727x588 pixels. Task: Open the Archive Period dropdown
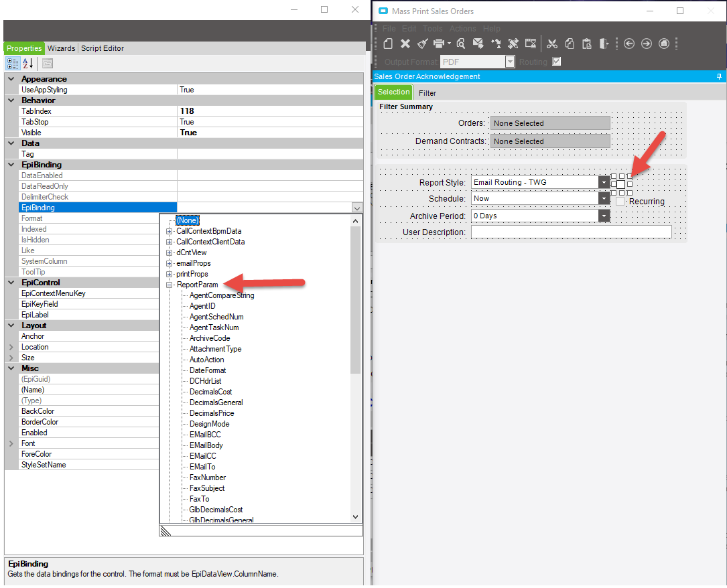pos(604,216)
